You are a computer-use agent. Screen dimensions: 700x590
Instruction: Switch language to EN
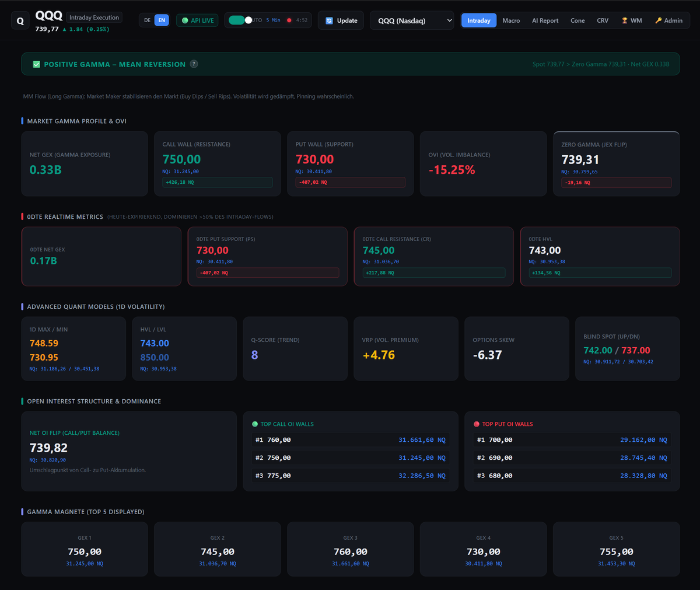[x=162, y=20]
